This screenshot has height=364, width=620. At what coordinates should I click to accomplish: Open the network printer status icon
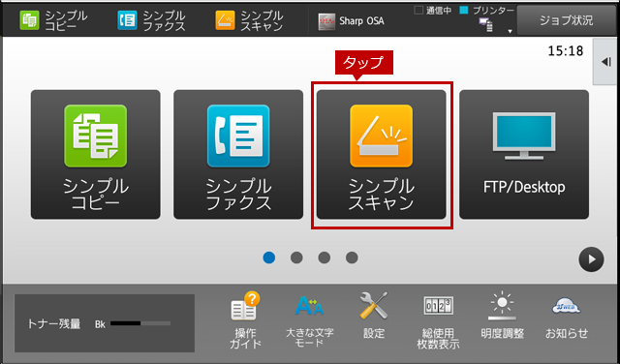(486, 25)
